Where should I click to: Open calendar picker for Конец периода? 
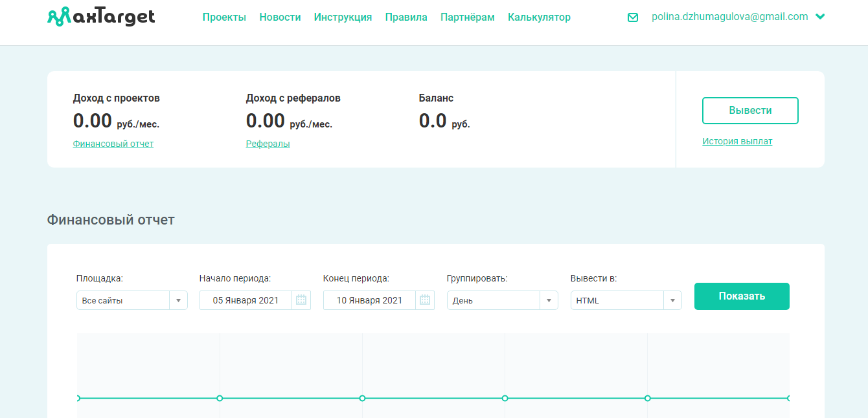pos(425,300)
